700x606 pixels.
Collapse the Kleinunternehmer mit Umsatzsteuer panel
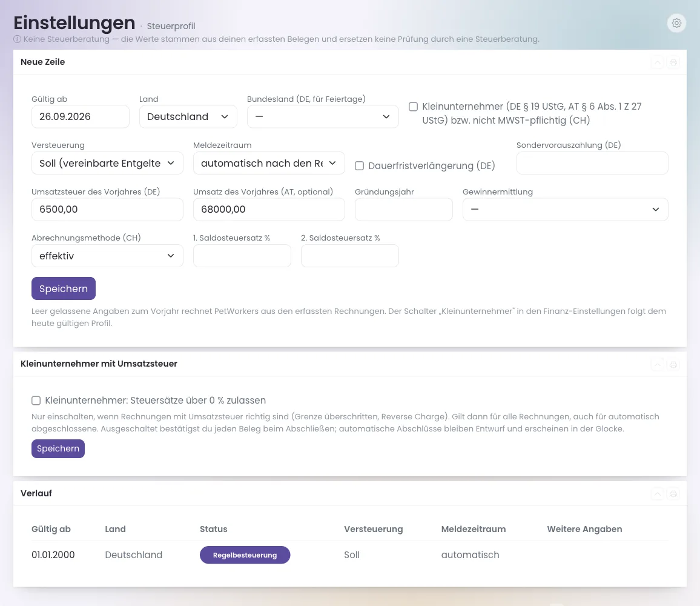(x=657, y=364)
